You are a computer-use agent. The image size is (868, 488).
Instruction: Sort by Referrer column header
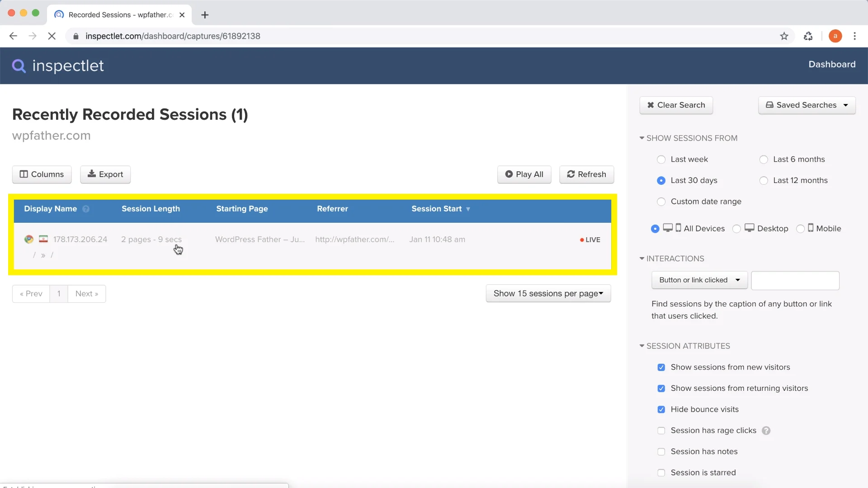[332, 209]
